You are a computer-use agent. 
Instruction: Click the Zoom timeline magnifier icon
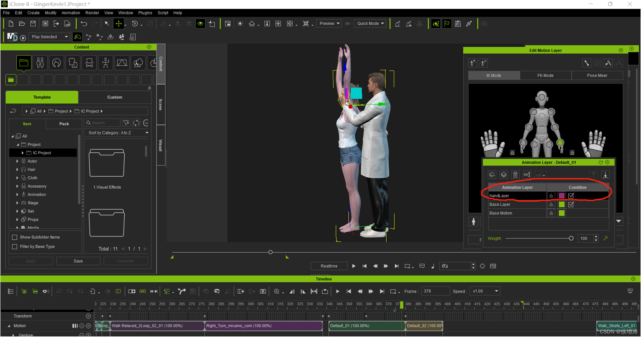click(277, 291)
